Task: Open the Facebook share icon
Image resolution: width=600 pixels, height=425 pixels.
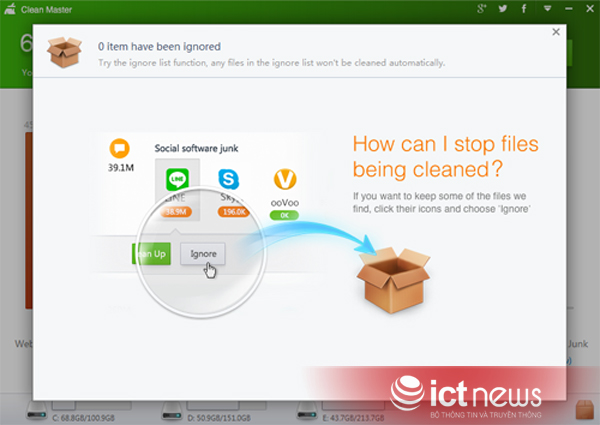Action: tap(524, 9)
